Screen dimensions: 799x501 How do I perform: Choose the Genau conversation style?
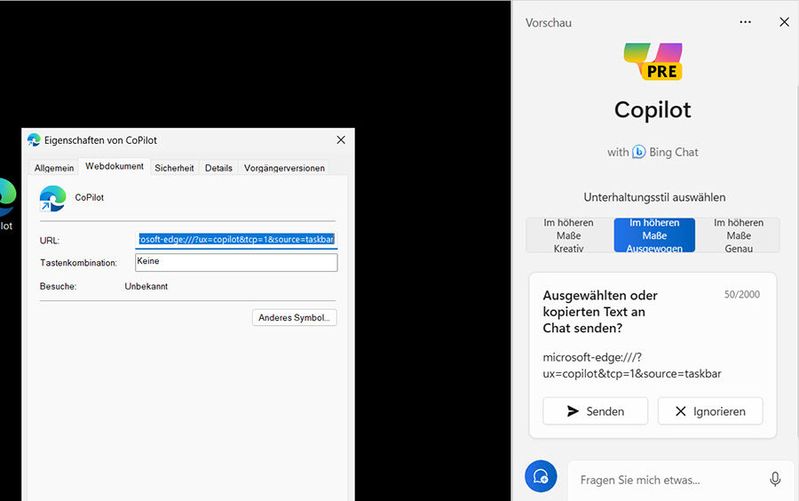coord(738,235)
